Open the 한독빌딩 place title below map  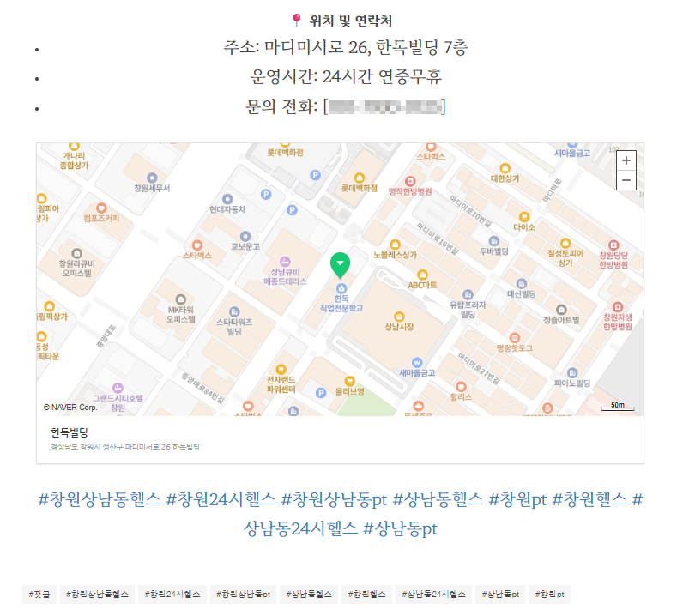pyautogui.click(x=70, y=432)
